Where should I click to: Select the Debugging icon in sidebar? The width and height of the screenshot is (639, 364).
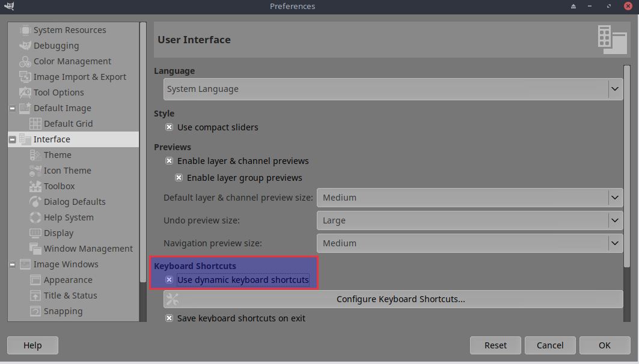click(x=25, y=46)
